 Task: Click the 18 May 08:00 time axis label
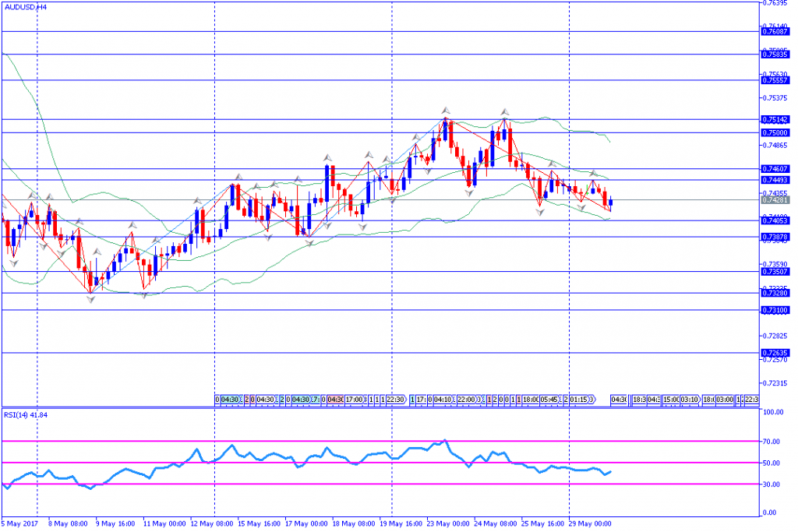point(354,524)
